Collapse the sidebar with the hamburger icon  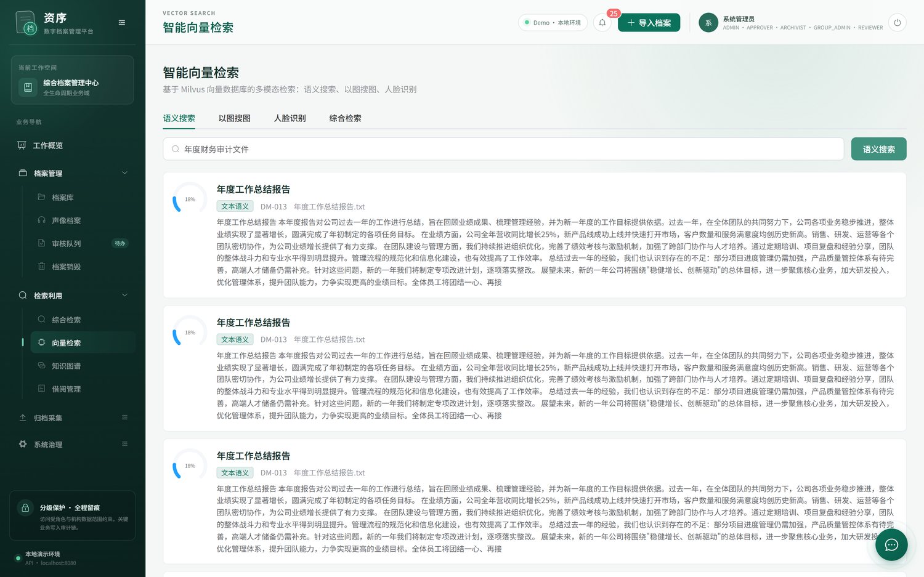click(x=122, y=23)
